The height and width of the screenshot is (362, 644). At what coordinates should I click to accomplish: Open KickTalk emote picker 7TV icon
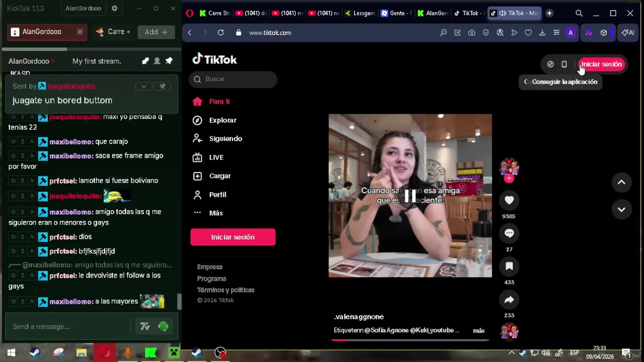(x=145, y=327)
